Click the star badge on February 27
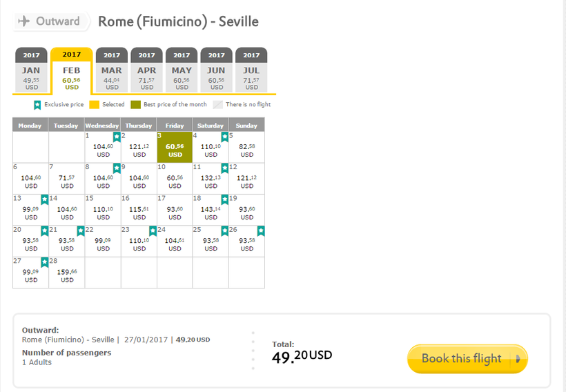This screenshot has width=566, height=392. (44, 262)
